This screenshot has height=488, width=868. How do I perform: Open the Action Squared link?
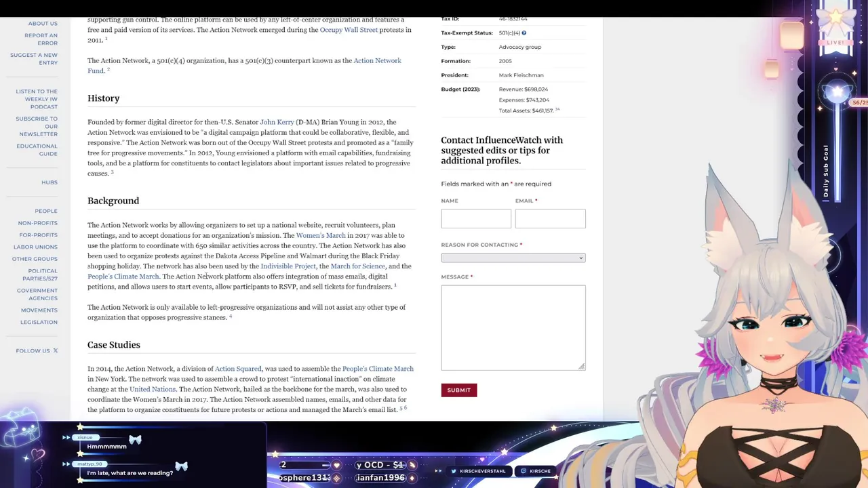click(x=238, y=369)
